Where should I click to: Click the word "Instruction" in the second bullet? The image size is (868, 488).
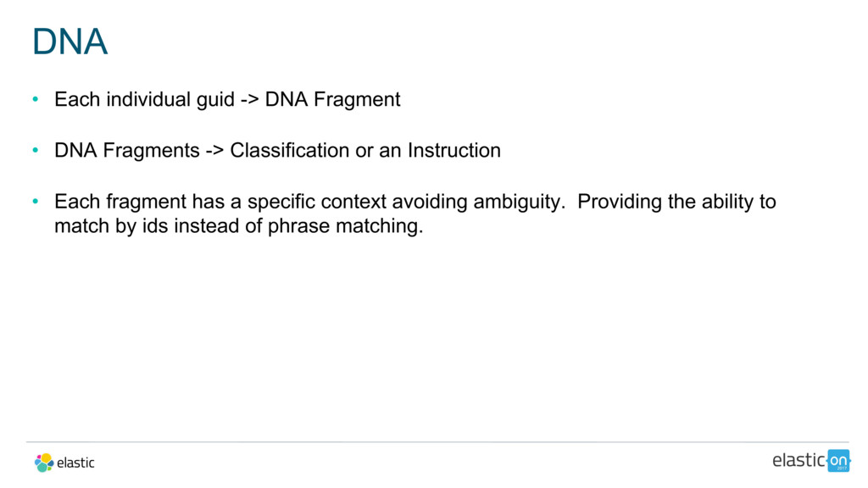click(454, 151)
